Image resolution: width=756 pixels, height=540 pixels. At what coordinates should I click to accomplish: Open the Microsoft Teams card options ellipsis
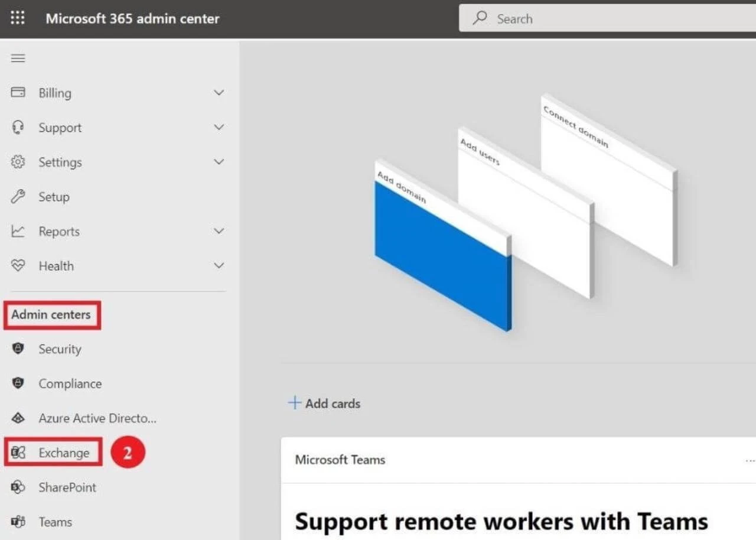[749, 460]
